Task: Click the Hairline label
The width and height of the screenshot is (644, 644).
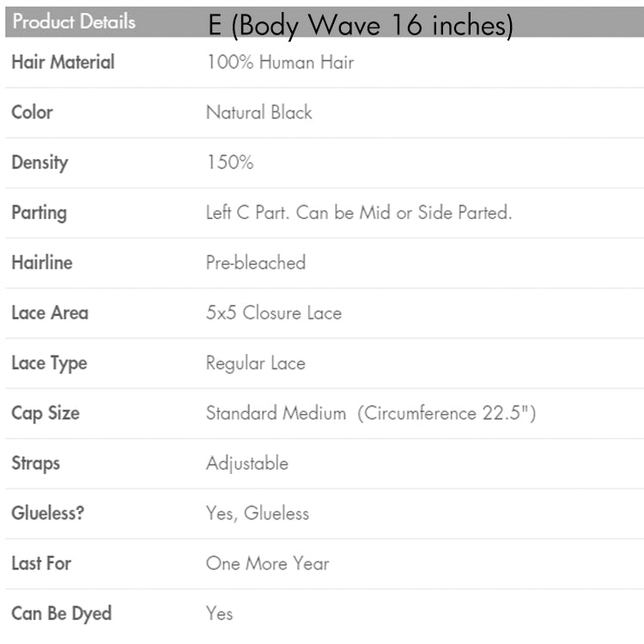Action: click(42, 263)
